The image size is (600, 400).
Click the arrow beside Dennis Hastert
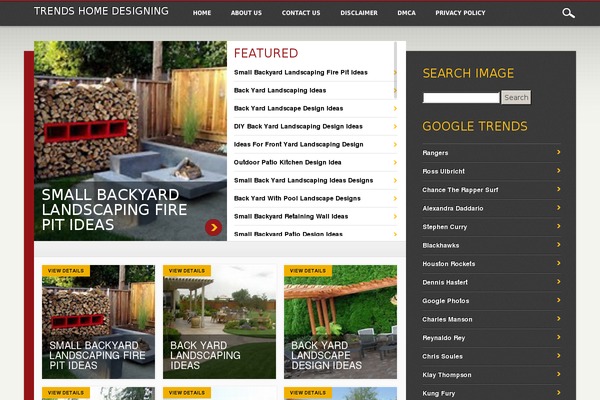(x=559, y=282)
